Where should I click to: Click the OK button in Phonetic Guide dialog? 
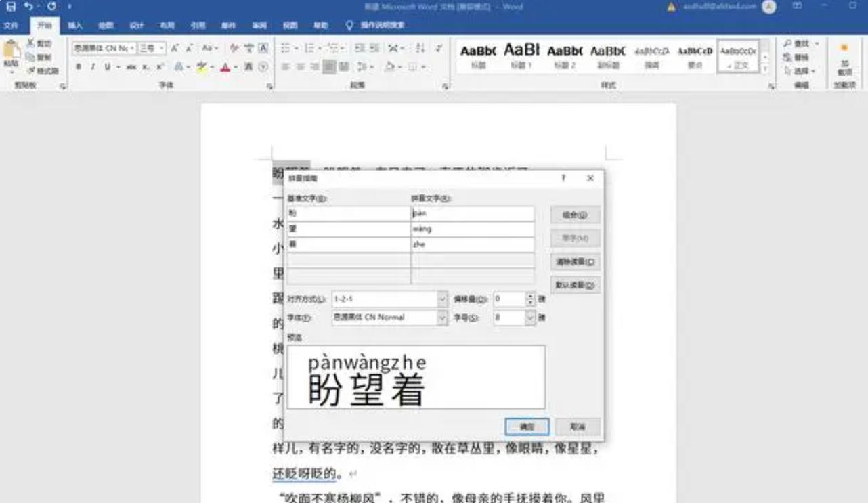point(527,427)
